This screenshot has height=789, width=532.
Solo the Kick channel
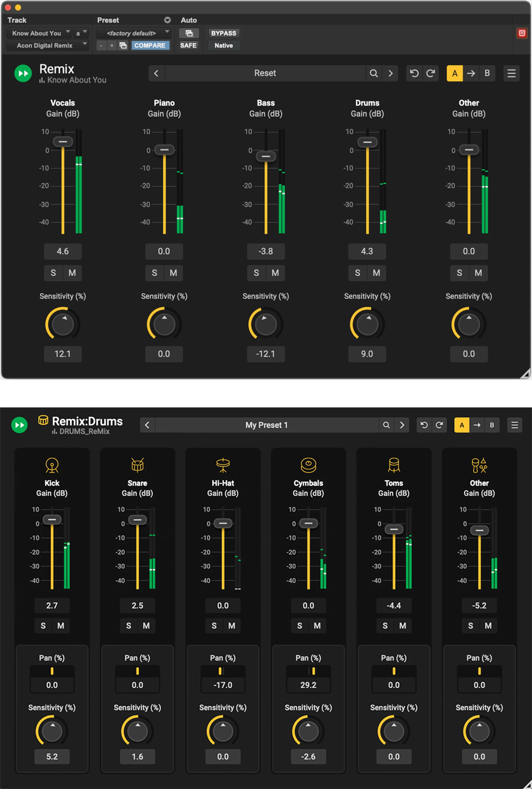[x=43, y=626]
